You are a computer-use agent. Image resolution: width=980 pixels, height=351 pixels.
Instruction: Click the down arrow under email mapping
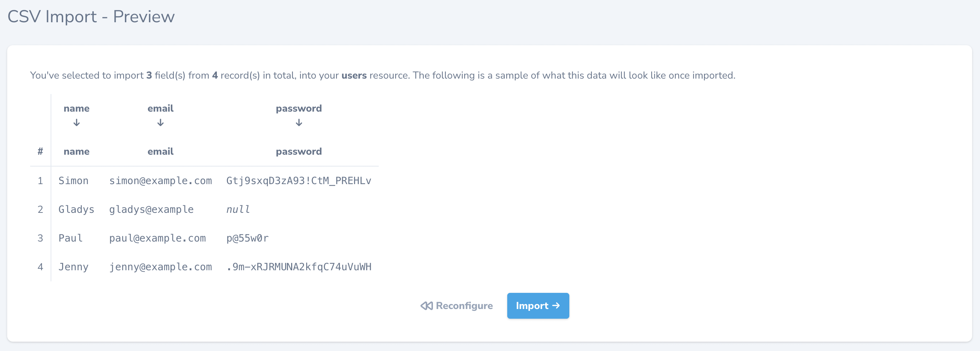pos(160,122)
